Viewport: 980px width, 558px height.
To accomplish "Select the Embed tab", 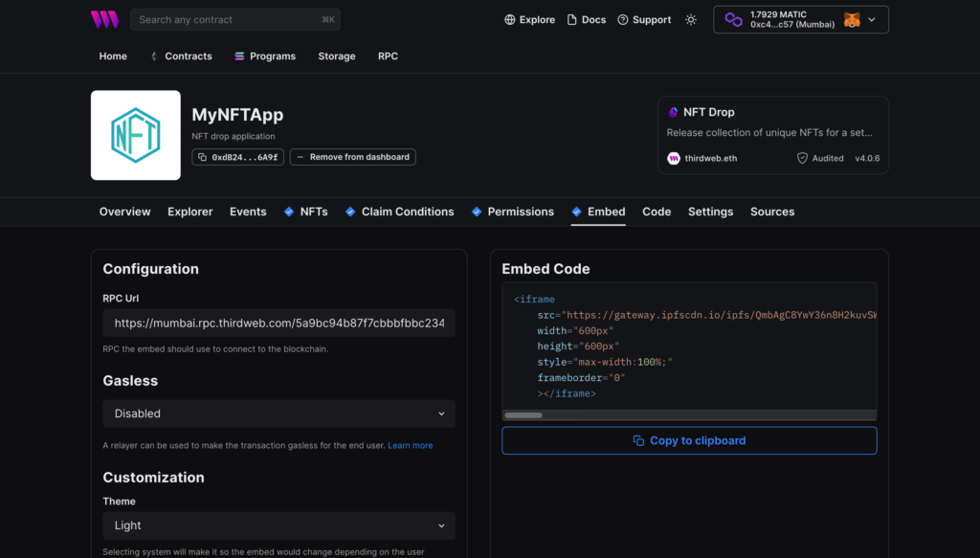I will point(598,212).
